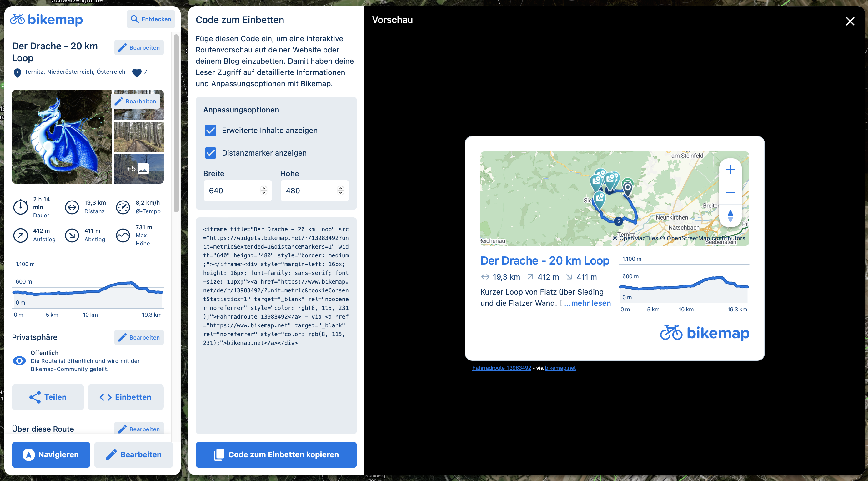Click the preview distance arrows icon
Viewport: 868px width, 481px height.
[x=485, y=277]
